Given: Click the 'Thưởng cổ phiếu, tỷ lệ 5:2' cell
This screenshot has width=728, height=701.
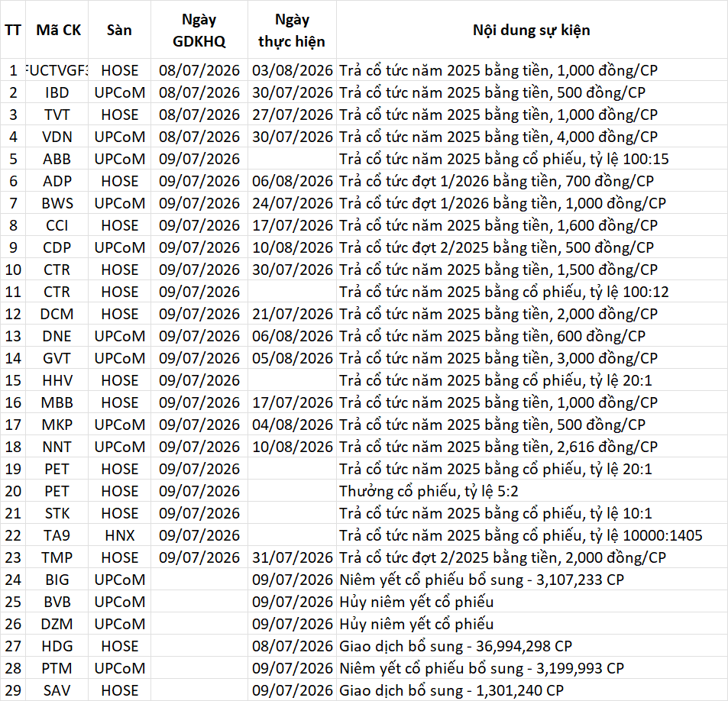Looking at the screenshot, I should point(532,491).
